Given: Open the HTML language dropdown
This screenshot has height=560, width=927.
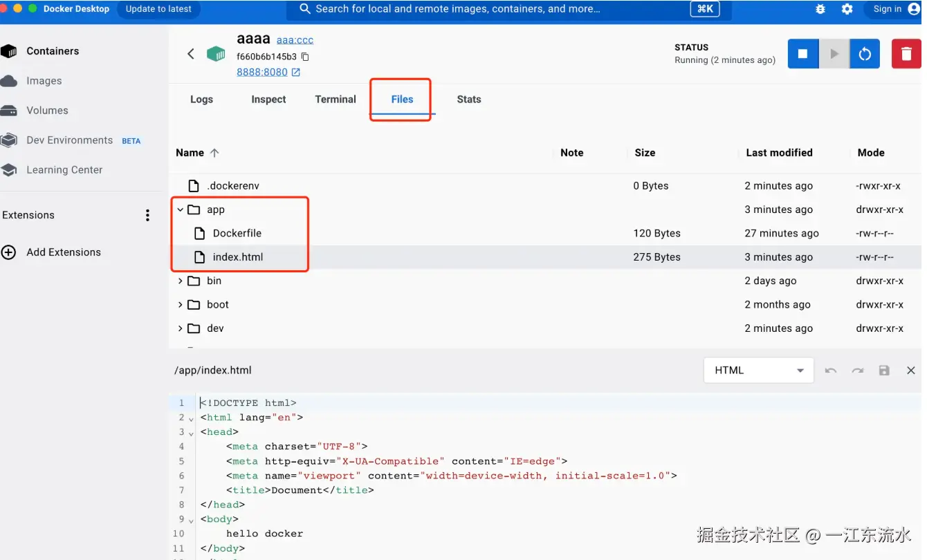Looking at the screenshot, I should point(758,371).
